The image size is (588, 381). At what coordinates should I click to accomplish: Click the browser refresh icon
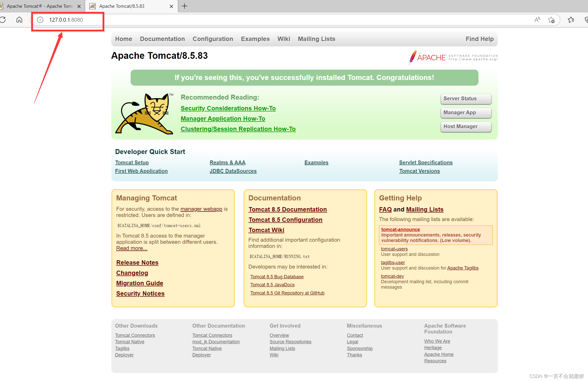[3, 20]
